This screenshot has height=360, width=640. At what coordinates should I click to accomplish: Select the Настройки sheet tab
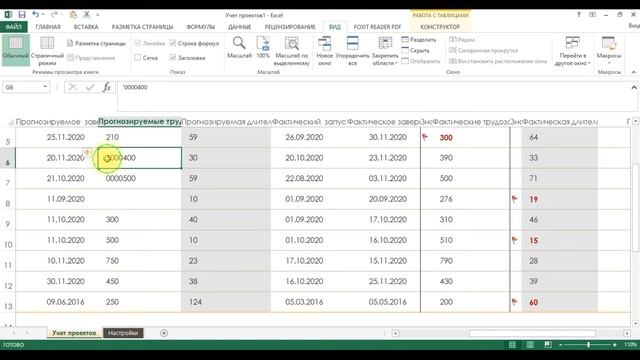[x=123, y=333]
